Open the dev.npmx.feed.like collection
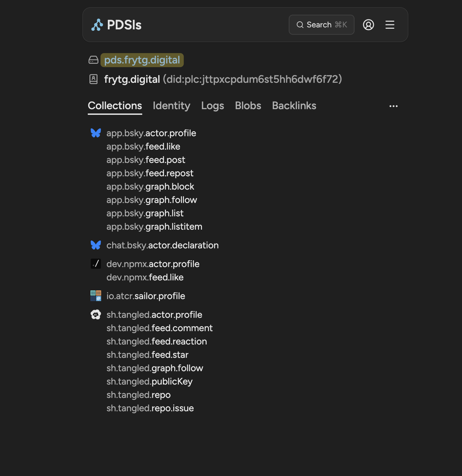The height and width of the screenshot is (476, 462). pos(145,277)
